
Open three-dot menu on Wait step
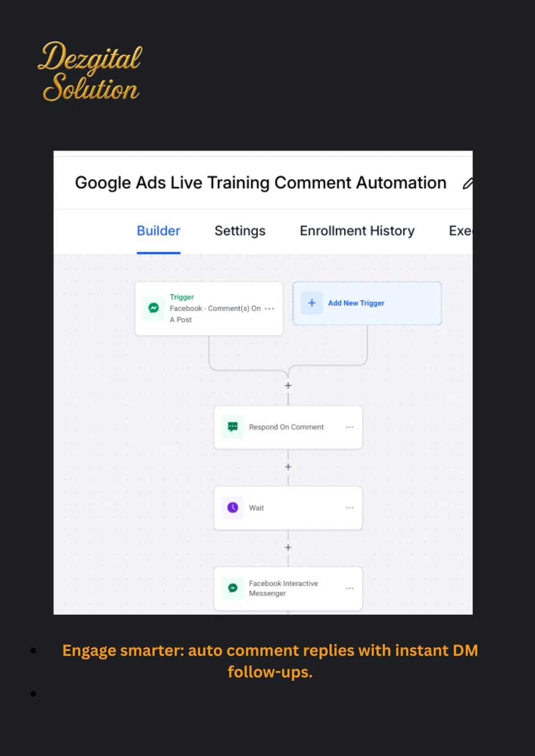[x=350, y=507]
